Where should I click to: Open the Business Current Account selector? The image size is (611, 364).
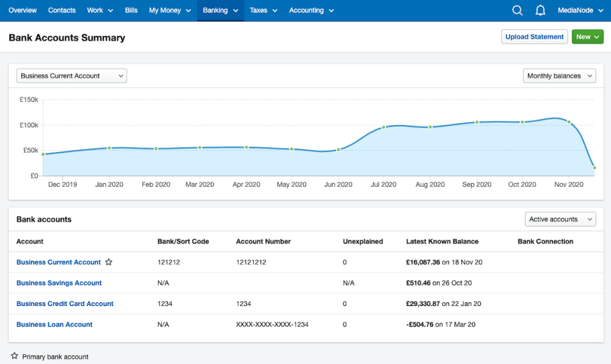(x=71, y=75)
